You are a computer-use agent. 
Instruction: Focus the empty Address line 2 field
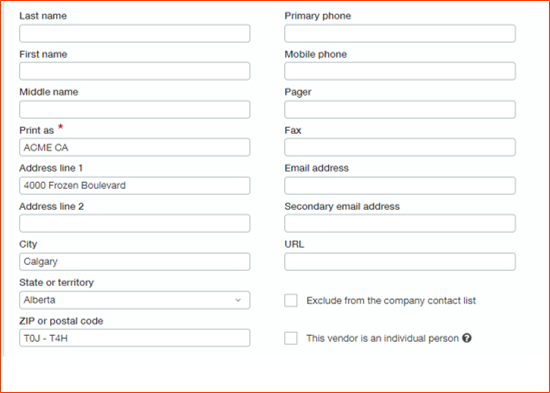tap(135, 224)
